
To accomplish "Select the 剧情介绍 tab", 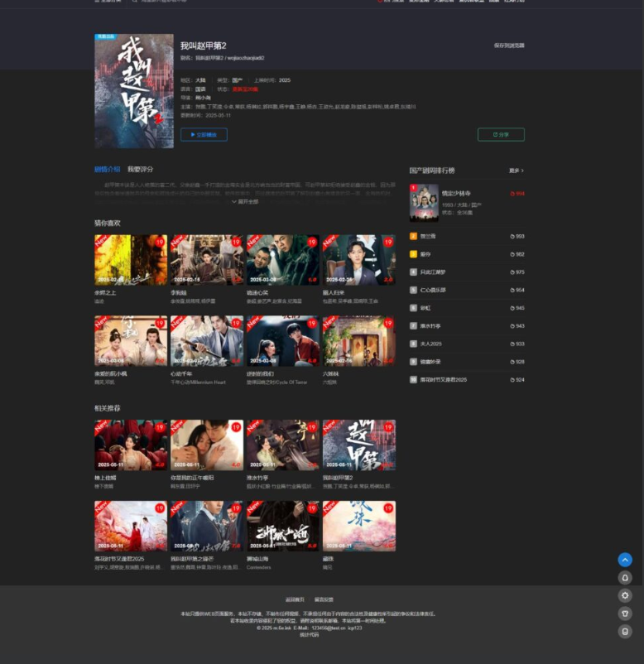I will (107, 169).
